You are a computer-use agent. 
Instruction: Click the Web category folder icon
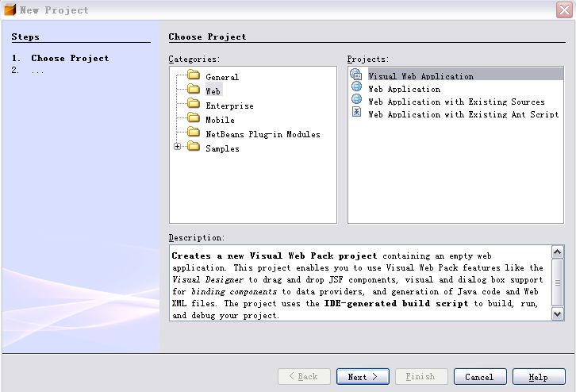[194, 89]
